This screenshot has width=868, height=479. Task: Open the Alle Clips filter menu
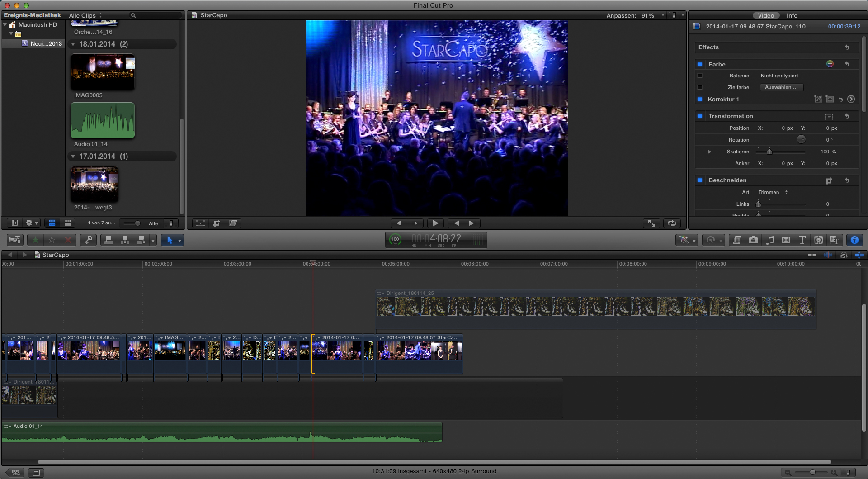pos(85,15)
